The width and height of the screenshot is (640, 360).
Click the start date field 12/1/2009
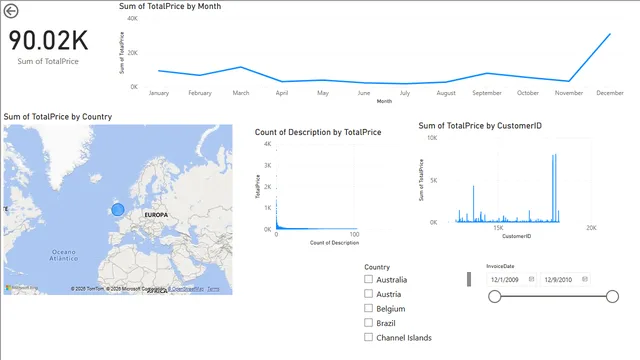tap(511, 280)
